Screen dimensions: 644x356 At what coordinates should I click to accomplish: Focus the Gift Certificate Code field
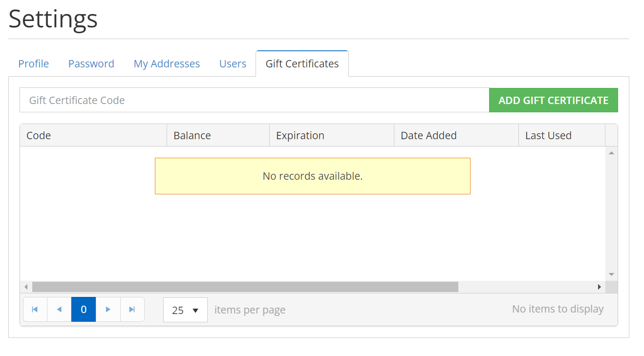pyautogui.click(x=254, y=100)
